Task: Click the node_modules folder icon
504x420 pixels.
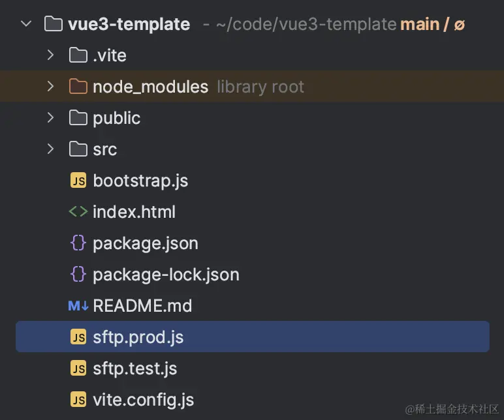Action: coord(78,87)
